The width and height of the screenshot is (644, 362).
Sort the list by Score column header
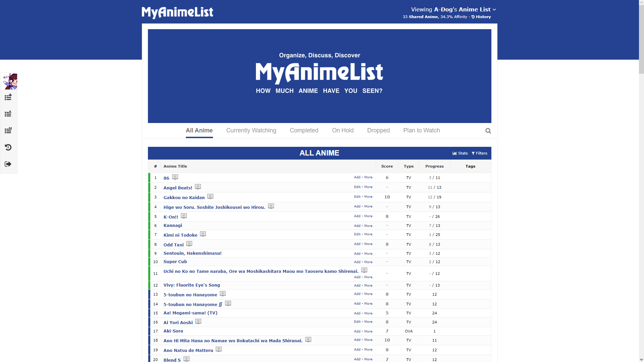tap(387, 166)
